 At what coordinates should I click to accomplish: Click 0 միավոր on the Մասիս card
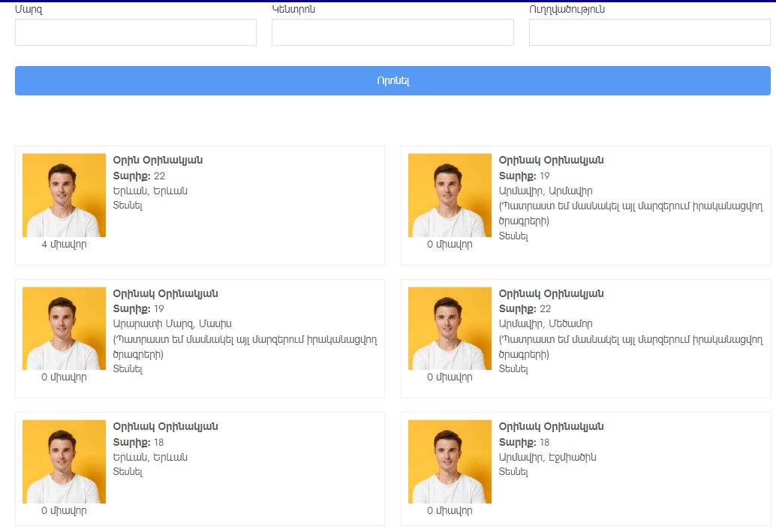64,377
